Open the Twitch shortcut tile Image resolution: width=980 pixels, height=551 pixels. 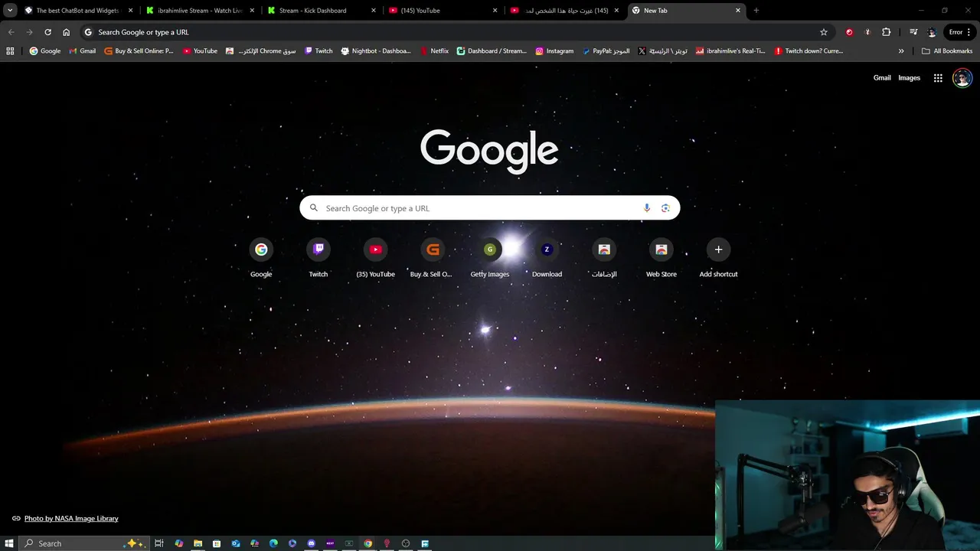tap(318, 258)
